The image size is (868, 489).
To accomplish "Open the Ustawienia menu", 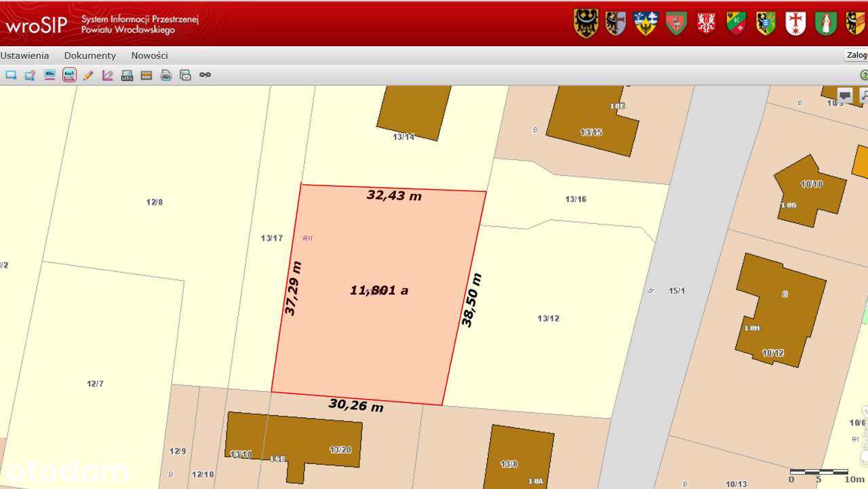I will coord(24,55).
